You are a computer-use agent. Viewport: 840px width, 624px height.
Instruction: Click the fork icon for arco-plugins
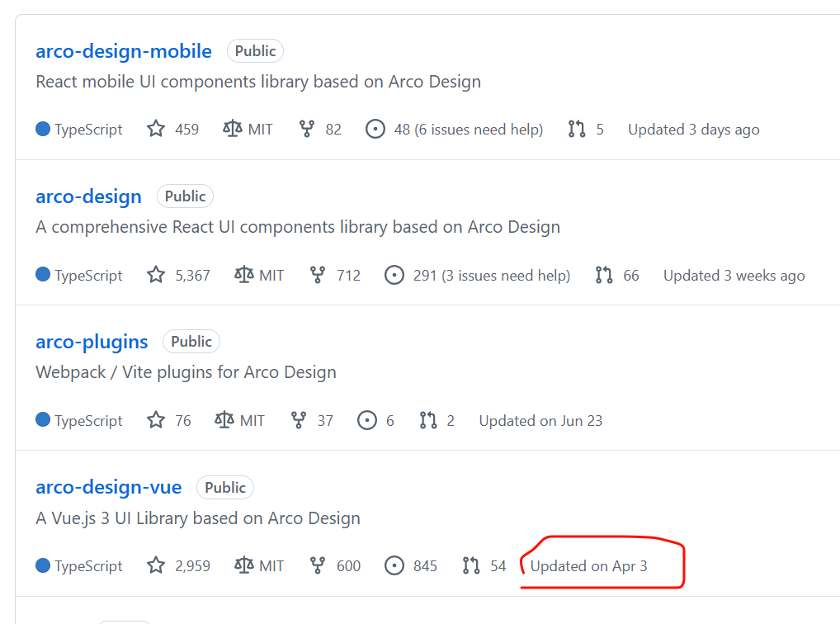coord(299,420)
